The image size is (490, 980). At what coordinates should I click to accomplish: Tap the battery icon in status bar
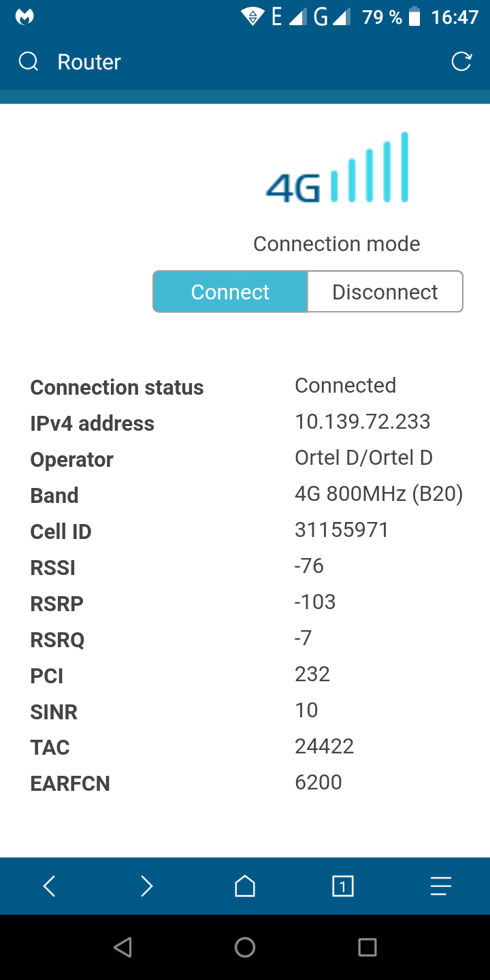click(414, 17)
